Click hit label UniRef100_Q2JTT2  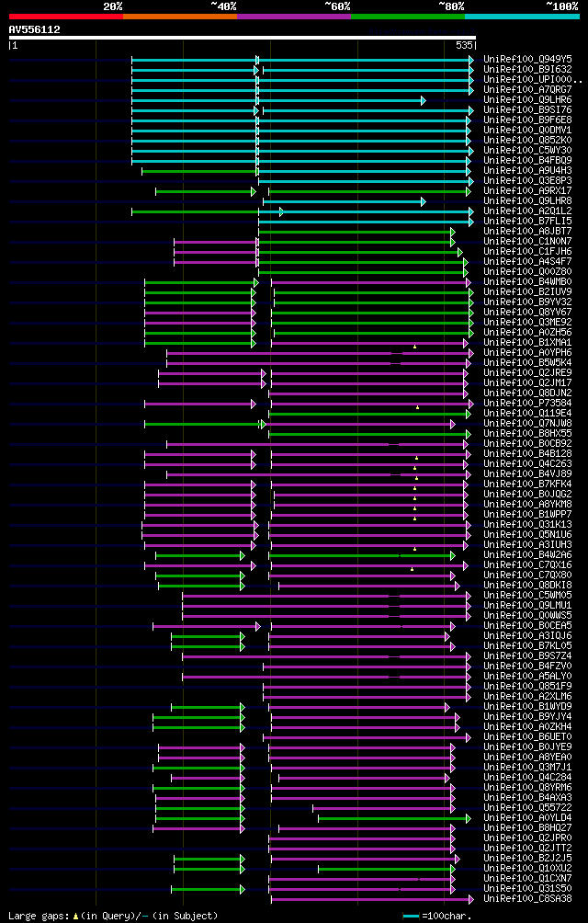(527, 849)
